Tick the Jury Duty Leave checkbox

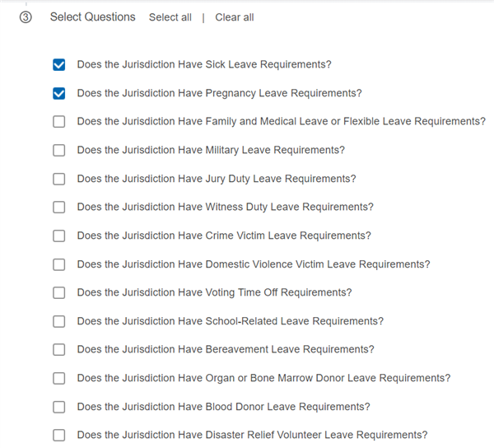(x=59, y=179)
